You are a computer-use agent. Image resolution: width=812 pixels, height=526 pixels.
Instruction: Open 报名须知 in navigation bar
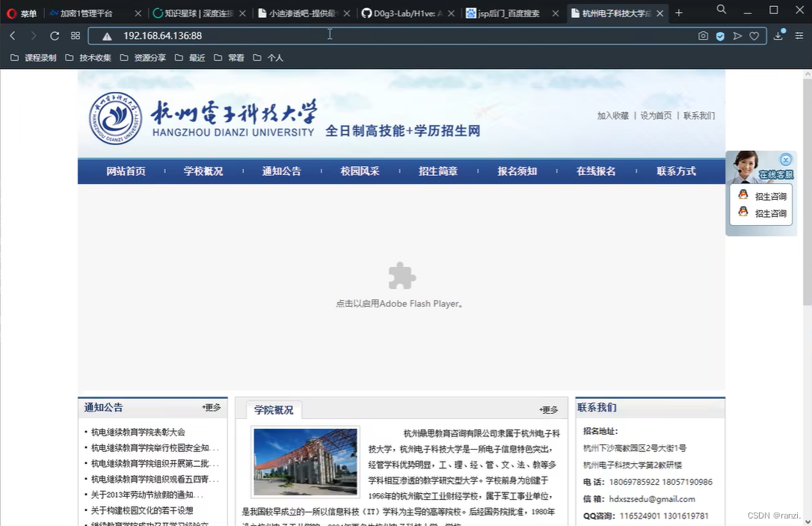(x=517, y=171)
